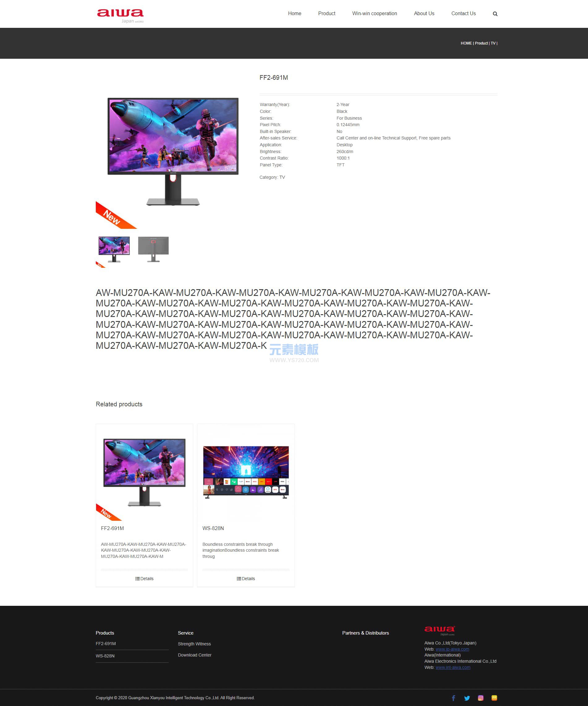This screenshot has width=588, height=706.
Task: Click the main FF2-691M product image
Action: (x=173, y=152)
